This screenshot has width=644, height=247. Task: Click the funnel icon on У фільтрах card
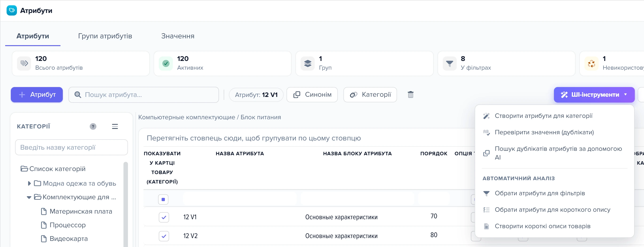point(449,64)
